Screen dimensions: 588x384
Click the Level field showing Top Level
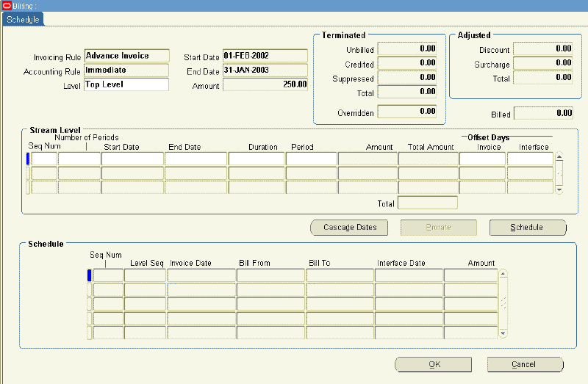pyautogui.click(x=126, y=84)
